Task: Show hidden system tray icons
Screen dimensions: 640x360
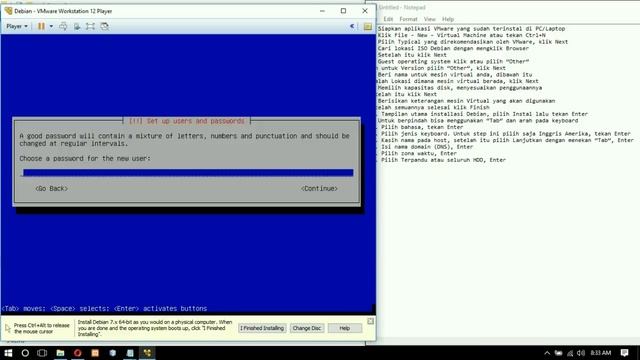Action: click(x=547, y=353)
